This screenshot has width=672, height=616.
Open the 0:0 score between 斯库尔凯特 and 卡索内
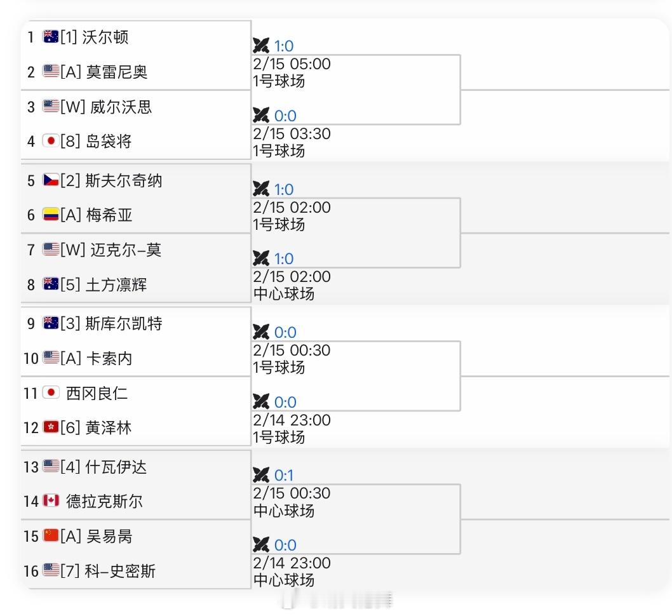pyautogui.click(x=285, y=332)
